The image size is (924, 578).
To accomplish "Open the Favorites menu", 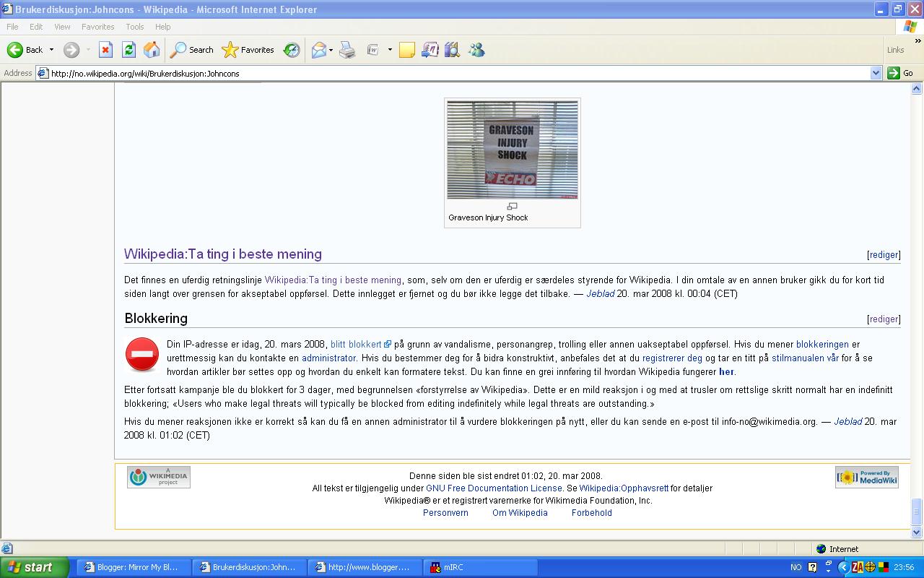I will click(x=97, y=27).
